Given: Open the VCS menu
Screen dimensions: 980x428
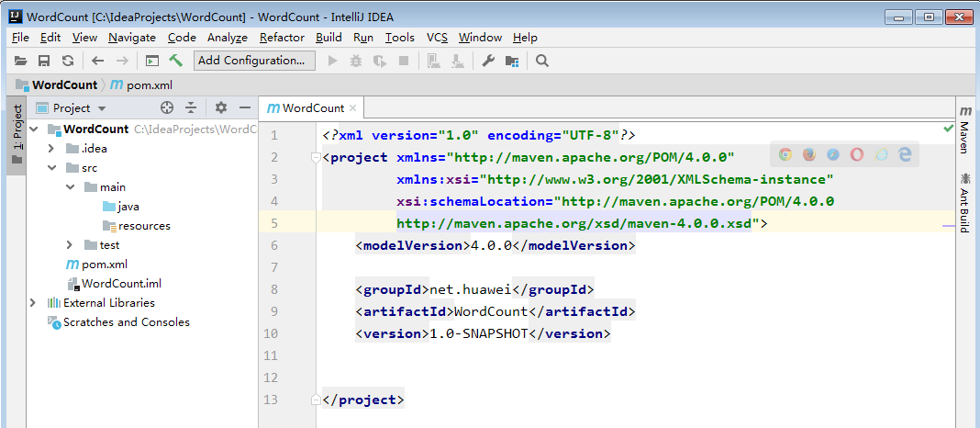Looking at the screenshot, I should point(437,38).
